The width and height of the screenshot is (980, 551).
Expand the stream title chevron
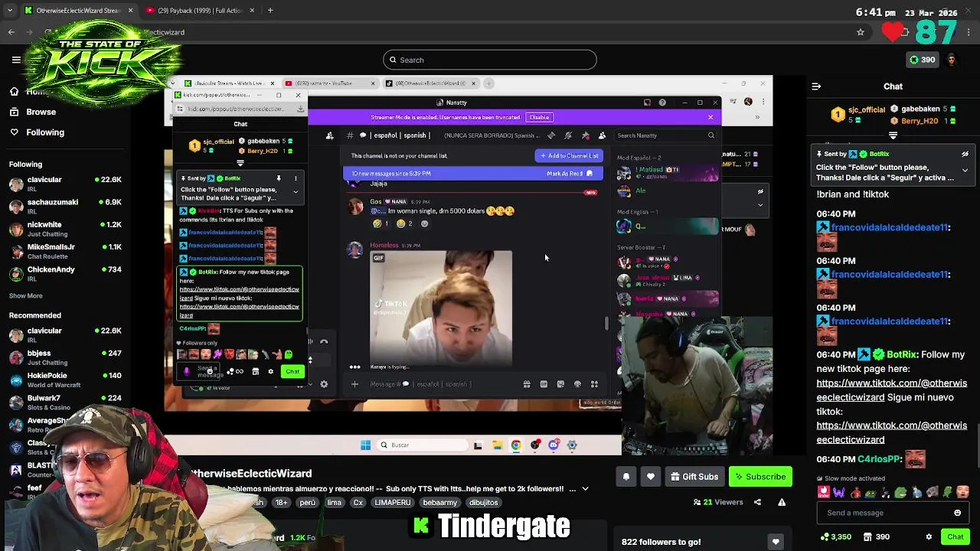(x=585, y=489)
